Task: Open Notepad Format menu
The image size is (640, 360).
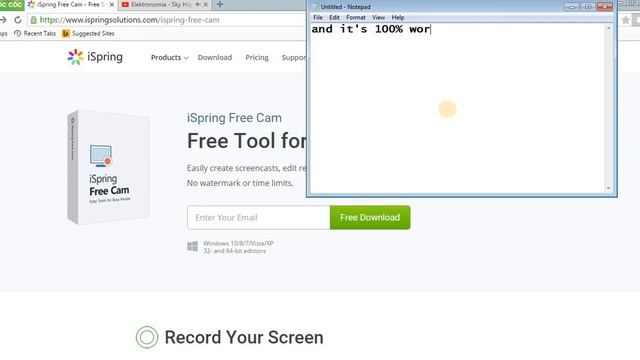Action: tap(356, 18)
